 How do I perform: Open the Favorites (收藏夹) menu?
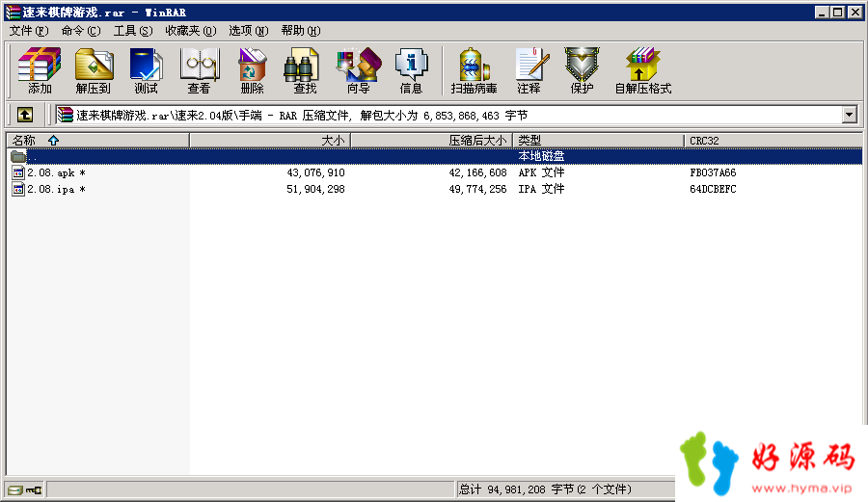pos(190,31)
